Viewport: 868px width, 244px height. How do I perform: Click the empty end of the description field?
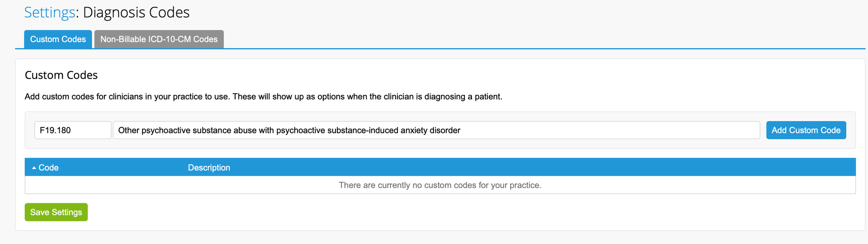pos(633,130)
